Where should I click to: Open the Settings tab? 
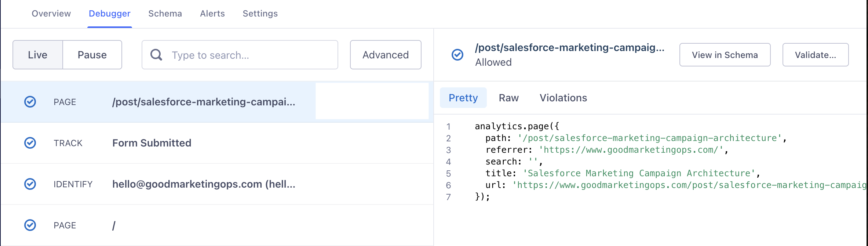260,14
